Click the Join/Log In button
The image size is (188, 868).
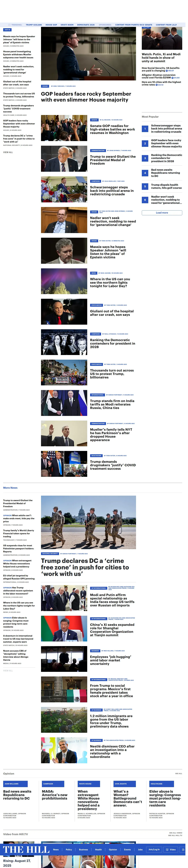154,849
